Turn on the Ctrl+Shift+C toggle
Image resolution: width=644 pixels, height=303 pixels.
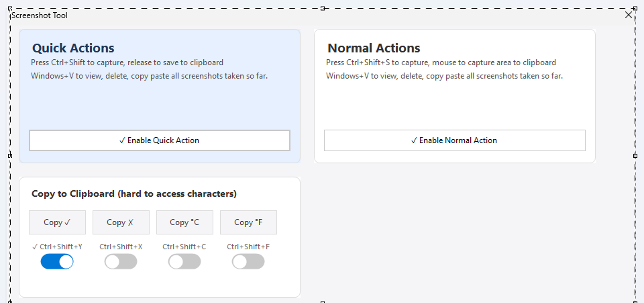[x=184, y=262]
